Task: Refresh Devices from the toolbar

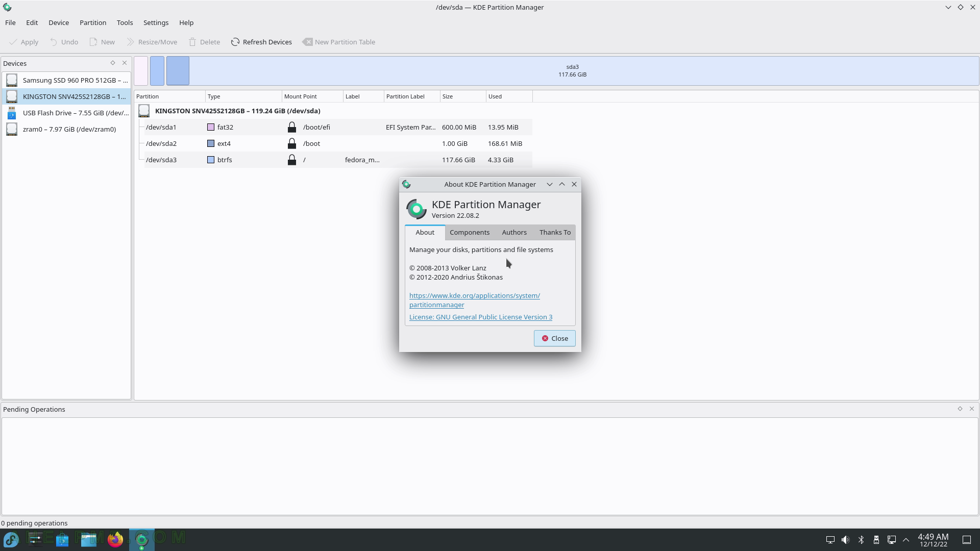Action: coord(261,42)
